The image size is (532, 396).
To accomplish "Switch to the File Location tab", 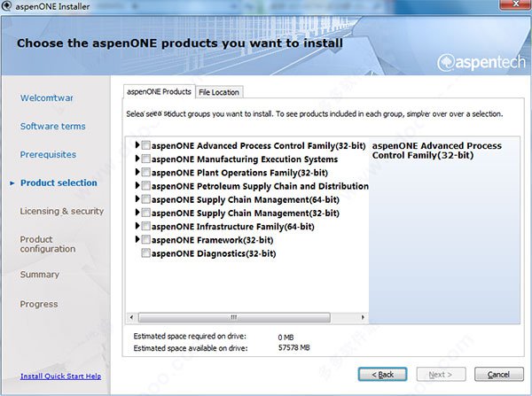I will (219, 92).
